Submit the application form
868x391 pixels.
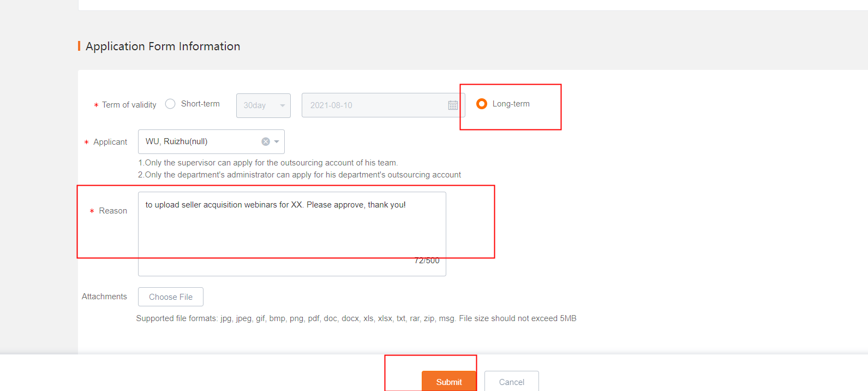[449, 381]
